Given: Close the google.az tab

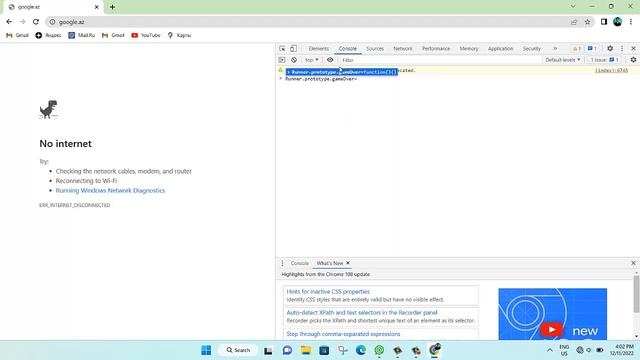Looking at the screenshot, I should [x=97, y=7].
